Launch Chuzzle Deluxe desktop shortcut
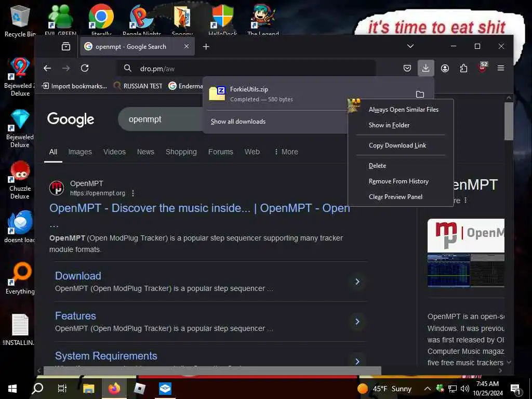532x399 pixels. (x=20, y=180)
